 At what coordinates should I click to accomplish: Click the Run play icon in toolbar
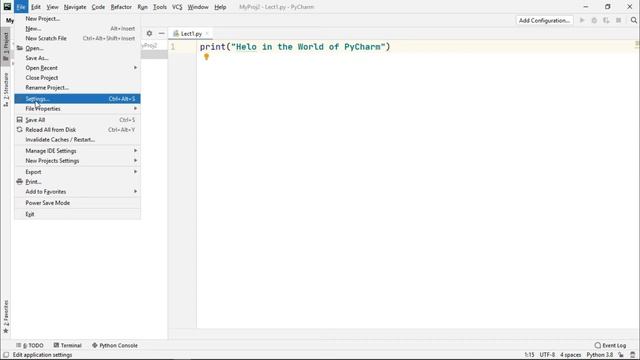582,20
